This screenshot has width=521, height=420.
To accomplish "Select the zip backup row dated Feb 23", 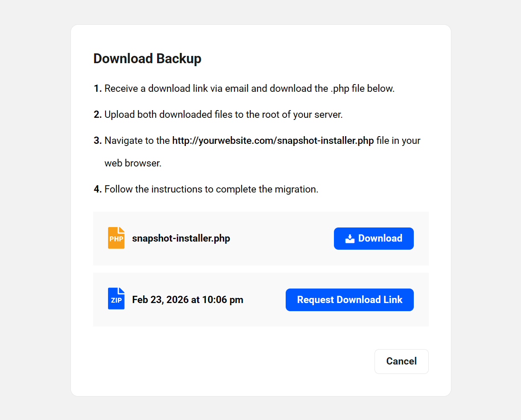I will [260, 299].
